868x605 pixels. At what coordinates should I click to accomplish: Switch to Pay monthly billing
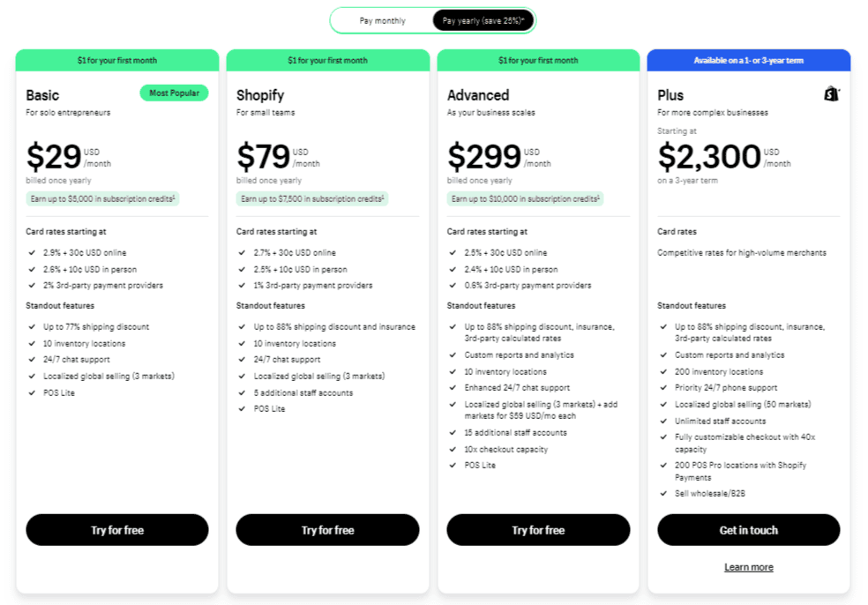pos(382,20)
